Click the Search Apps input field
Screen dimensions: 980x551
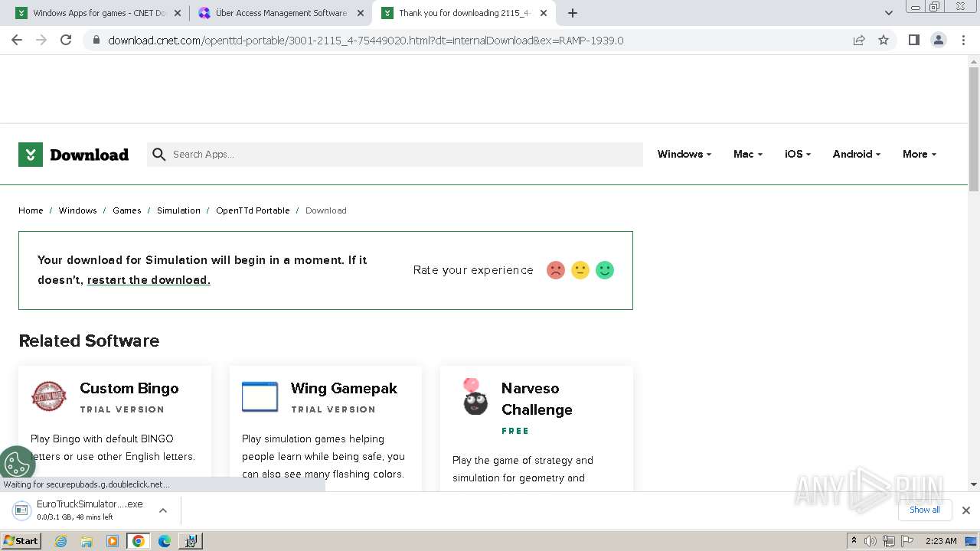[395, 155]
